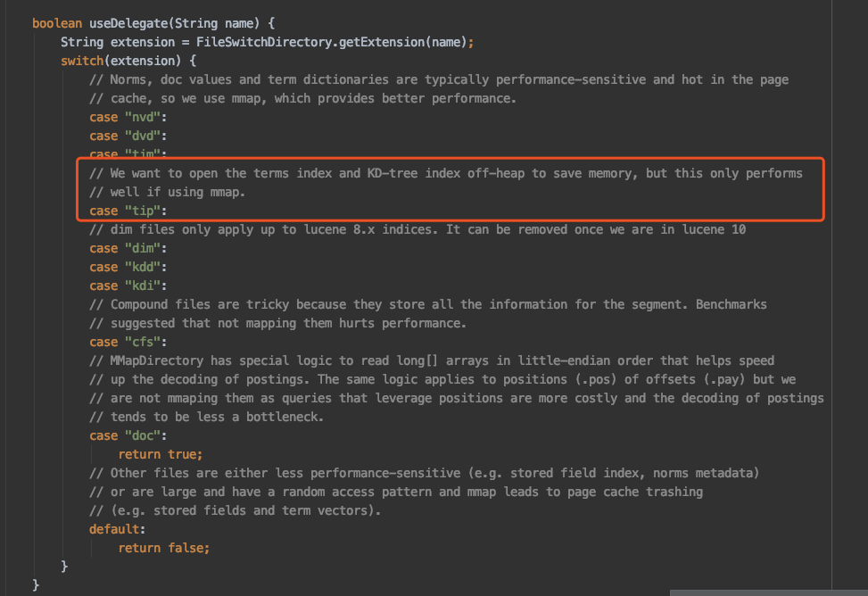
Task: Click the comment line starting with MMapDirectory
Action: [x=432, y=361]
